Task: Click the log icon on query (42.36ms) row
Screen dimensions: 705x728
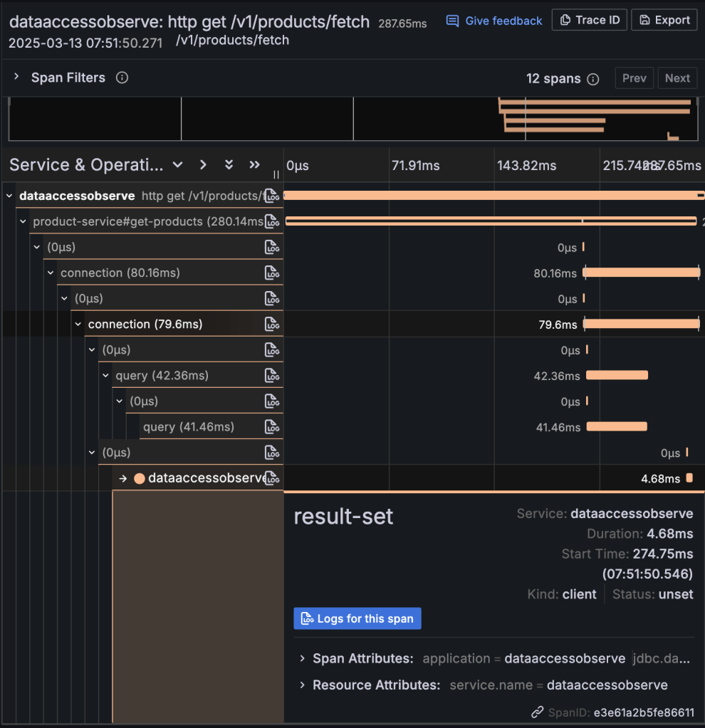Action: tap(271, 376)
